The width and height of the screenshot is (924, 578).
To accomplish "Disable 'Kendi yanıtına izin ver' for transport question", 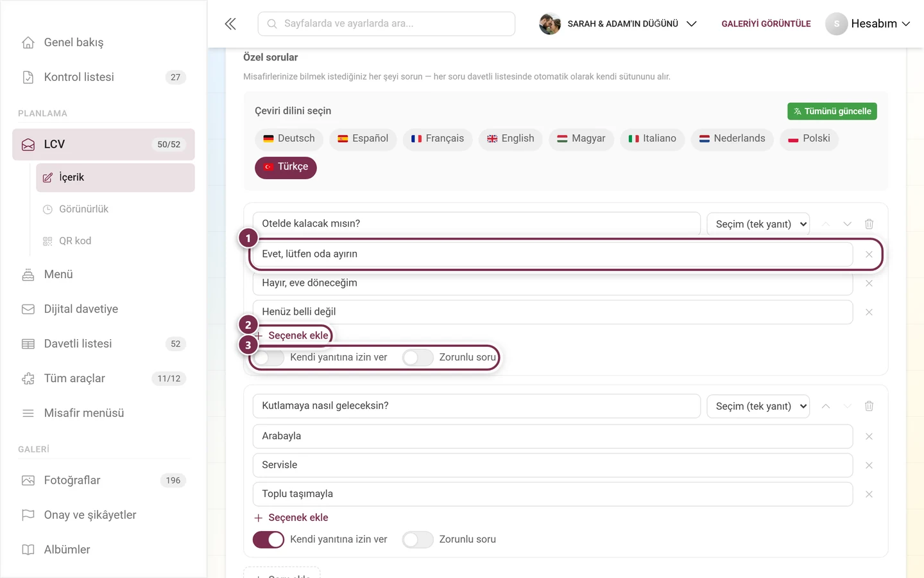I will click(x=268, y=539).
